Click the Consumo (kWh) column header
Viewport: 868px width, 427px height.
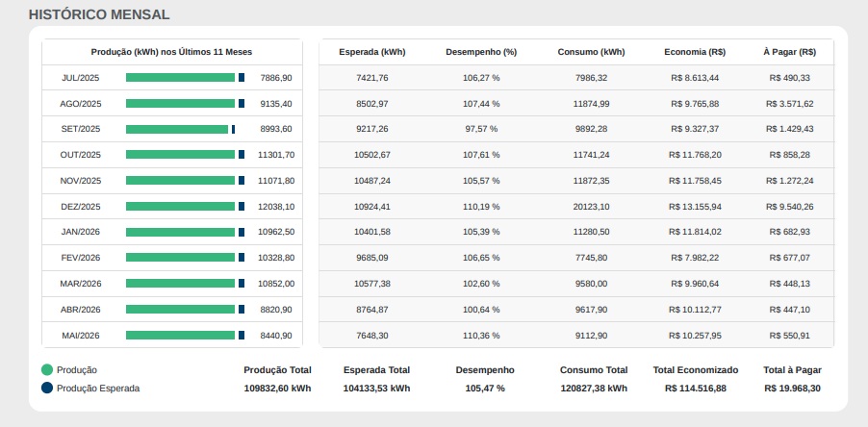591,52
